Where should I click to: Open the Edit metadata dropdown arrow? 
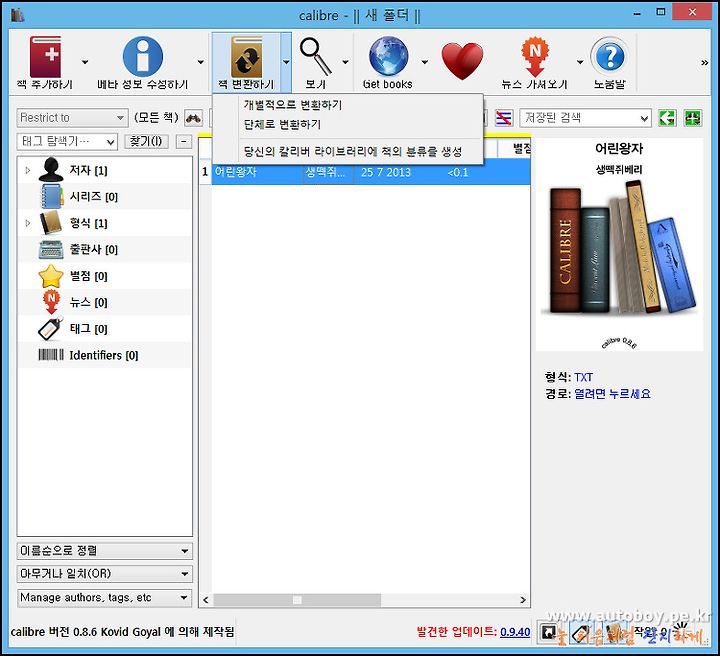pos(201,62)
